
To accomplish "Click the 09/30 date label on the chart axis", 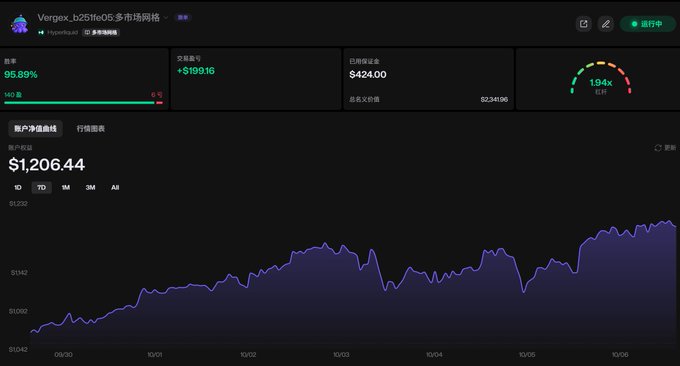I will (63, 355).
